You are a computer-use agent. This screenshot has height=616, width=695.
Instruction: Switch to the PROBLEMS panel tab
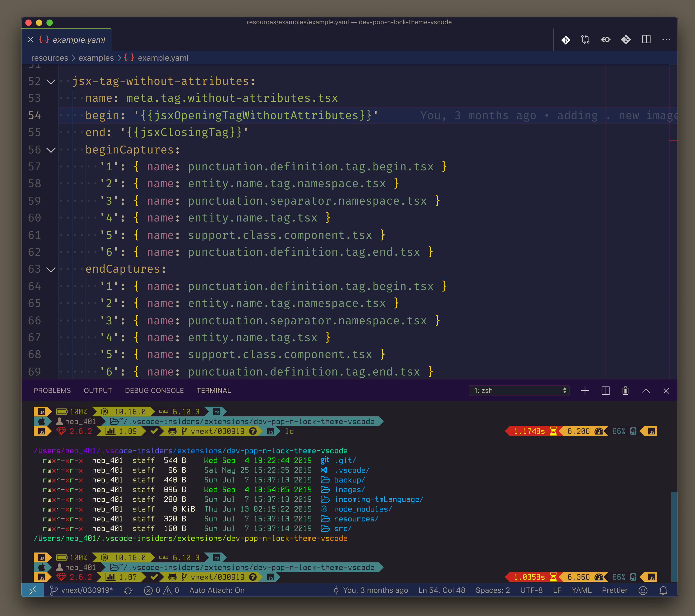click(52, 391)
